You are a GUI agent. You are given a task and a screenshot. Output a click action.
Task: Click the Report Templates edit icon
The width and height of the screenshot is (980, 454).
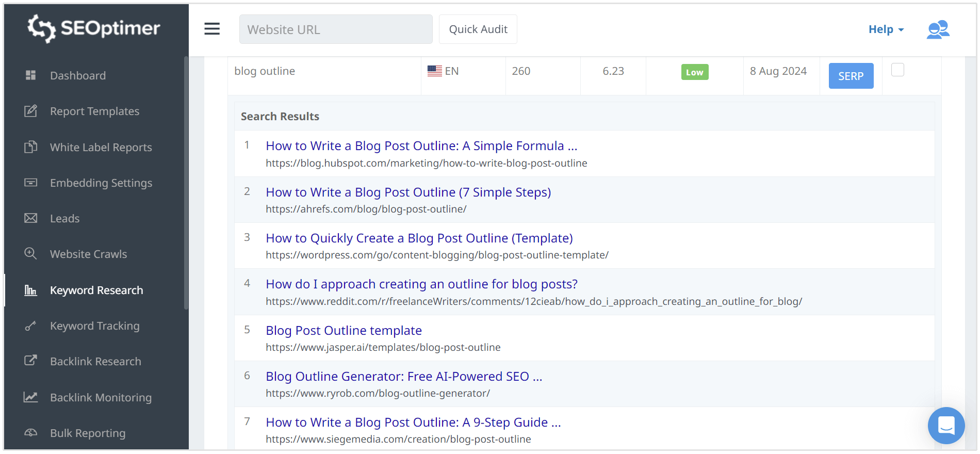(x=31, y=111)
